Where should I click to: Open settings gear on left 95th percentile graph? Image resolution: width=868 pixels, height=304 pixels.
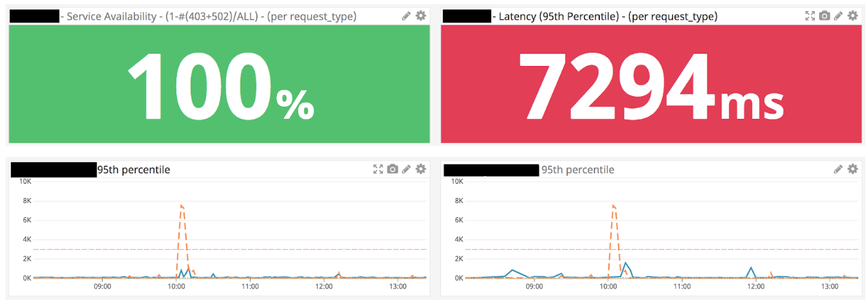(420, 169)
